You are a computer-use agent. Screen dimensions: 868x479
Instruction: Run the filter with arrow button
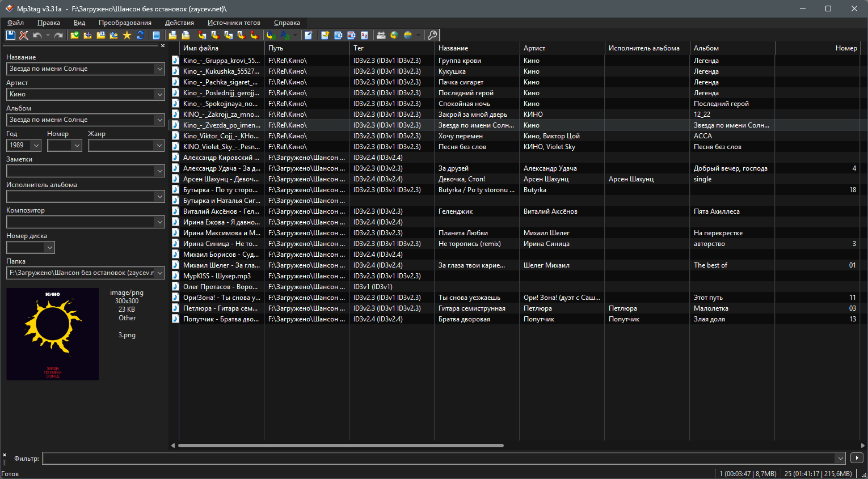click(x=857, y=457)
